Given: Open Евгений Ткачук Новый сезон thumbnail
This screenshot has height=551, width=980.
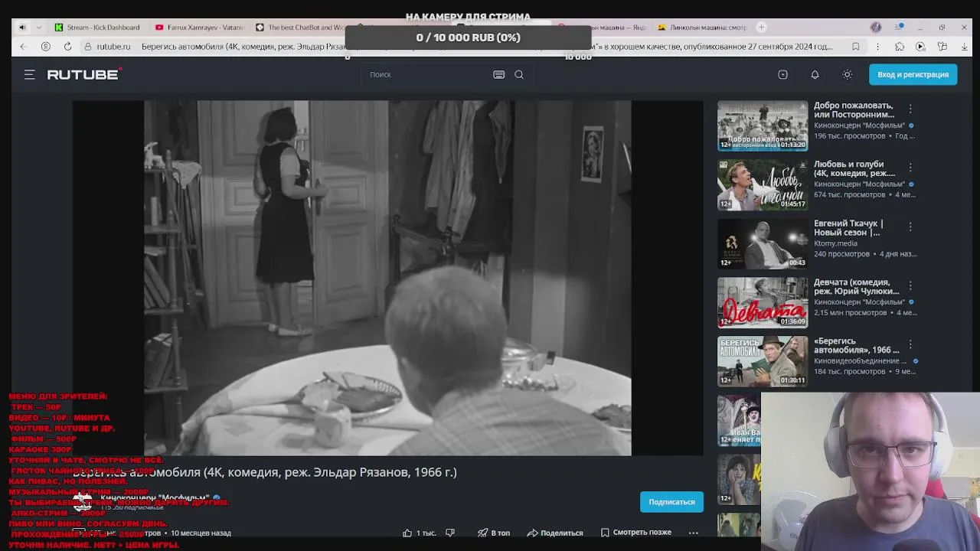Looking at the screenshot, I should [763, 243].
